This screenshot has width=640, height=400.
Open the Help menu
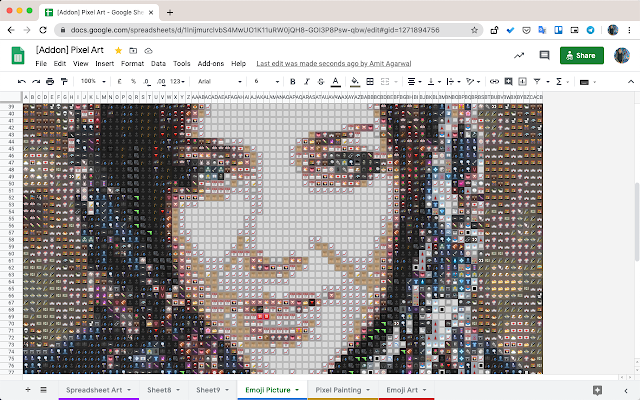click(238, 64)
